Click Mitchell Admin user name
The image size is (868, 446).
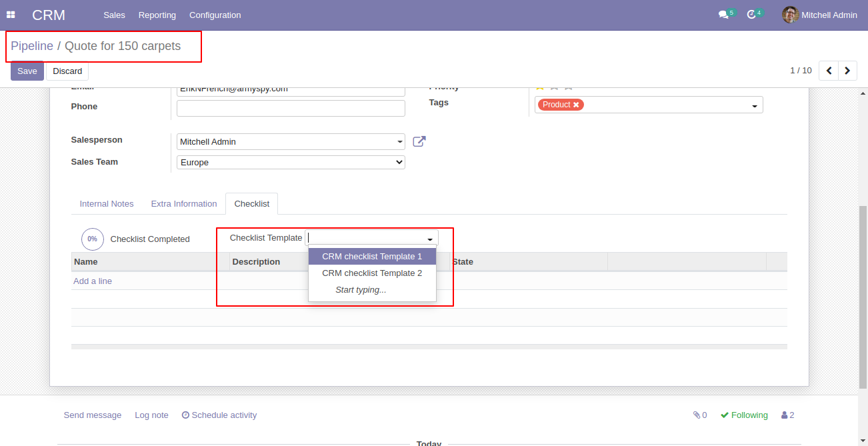point(829,15)
